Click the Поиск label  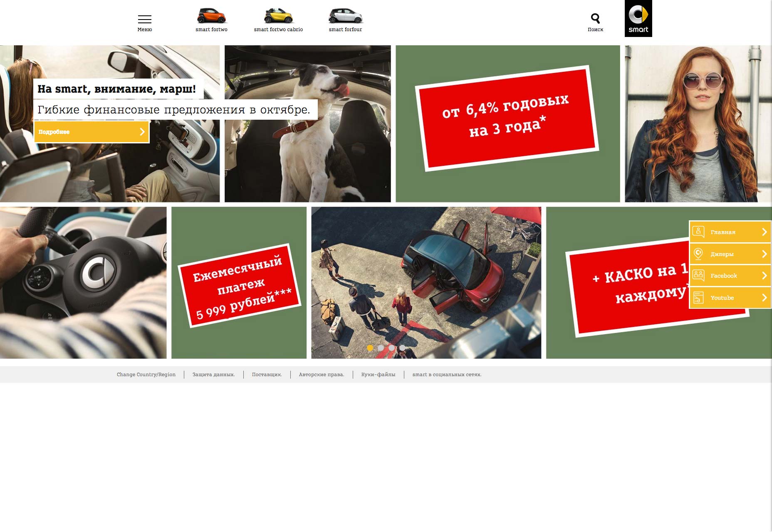click(595, 30)
